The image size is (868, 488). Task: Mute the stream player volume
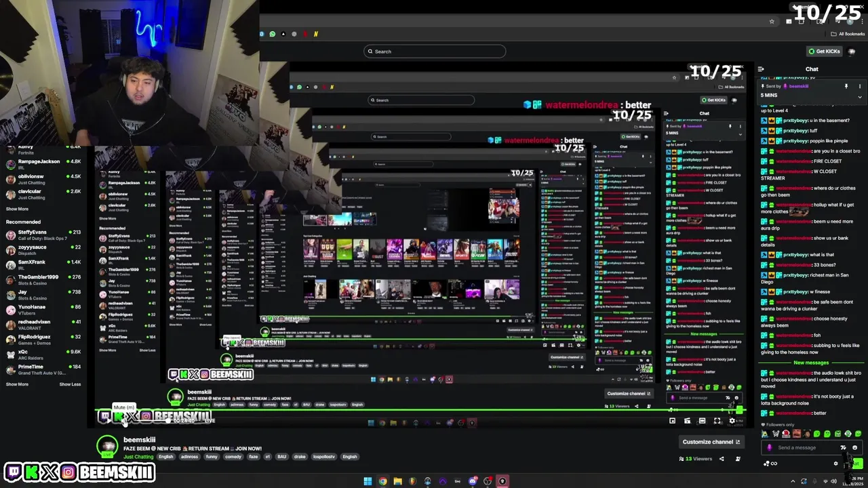(x=125, y=421)
